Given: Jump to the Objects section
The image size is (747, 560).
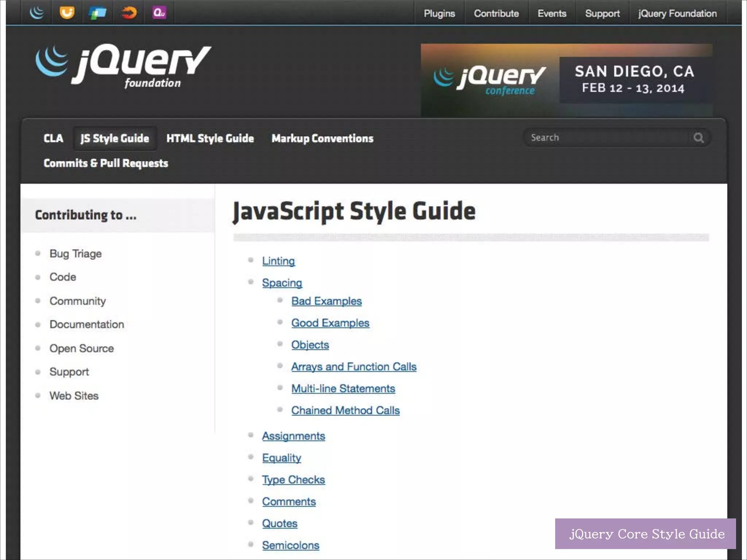Looking at the screenshot, I should pos(310,345).
